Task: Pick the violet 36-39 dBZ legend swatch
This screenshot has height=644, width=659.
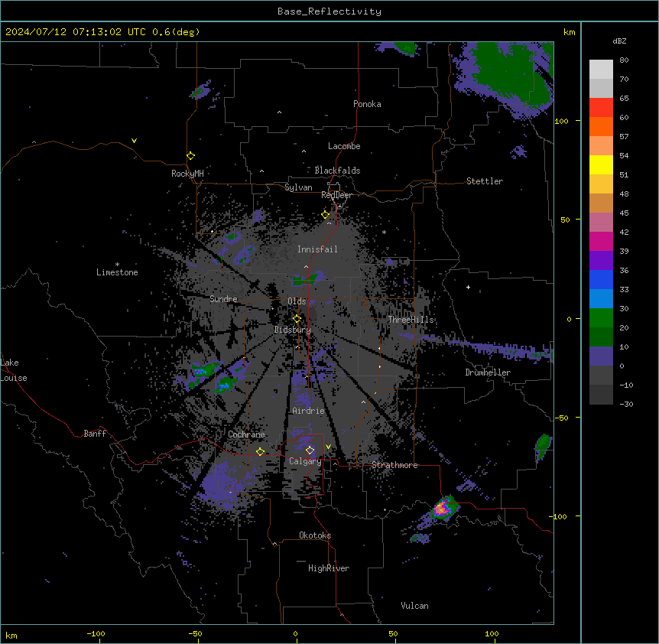Action: [601, 261]
